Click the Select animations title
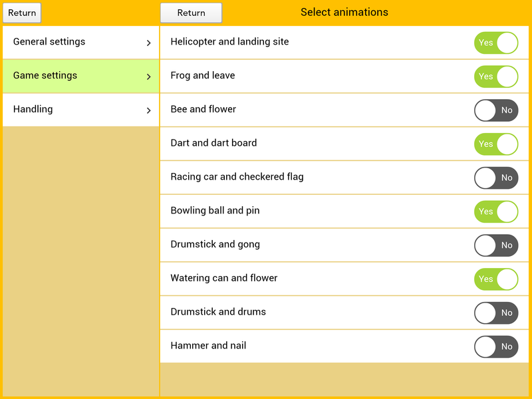The image size is (532, 399). tap(344, 12)
